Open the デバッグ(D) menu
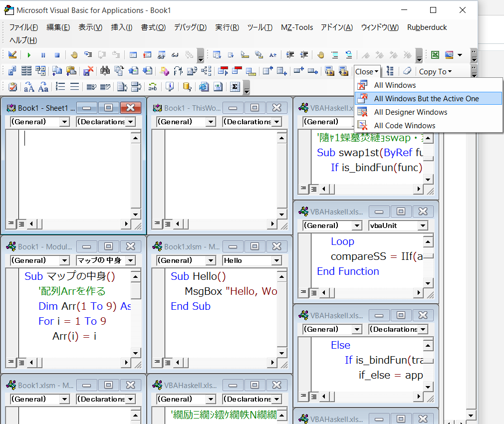This screenshot has height=424, width=504. 190,27
